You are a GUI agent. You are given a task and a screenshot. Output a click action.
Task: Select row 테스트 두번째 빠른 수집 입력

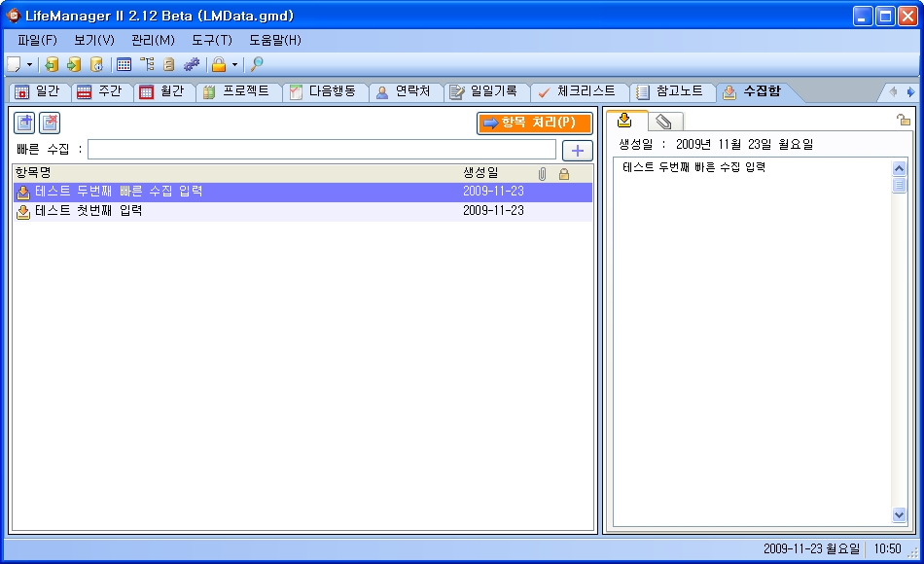pyautogui.click(x=302, y=192)
